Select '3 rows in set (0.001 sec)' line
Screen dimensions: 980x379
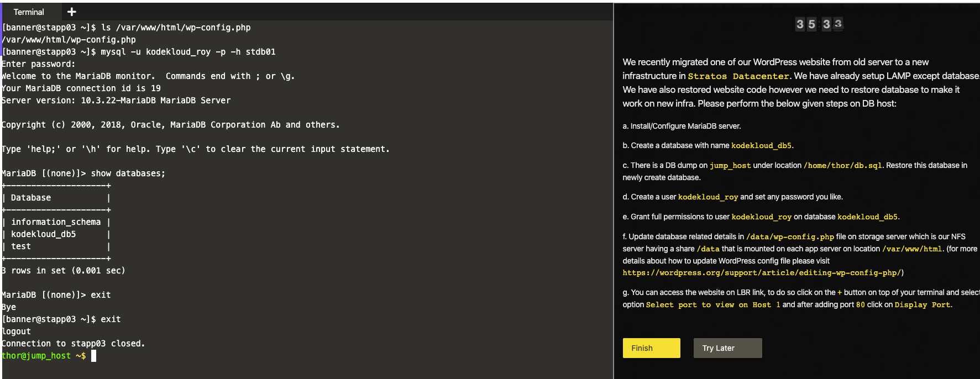pos(64,271)
